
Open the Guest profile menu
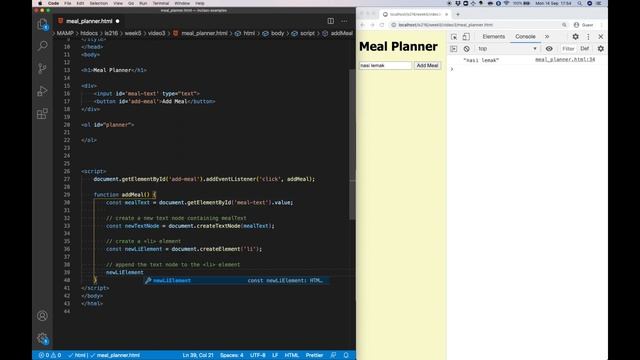(584, 25)
